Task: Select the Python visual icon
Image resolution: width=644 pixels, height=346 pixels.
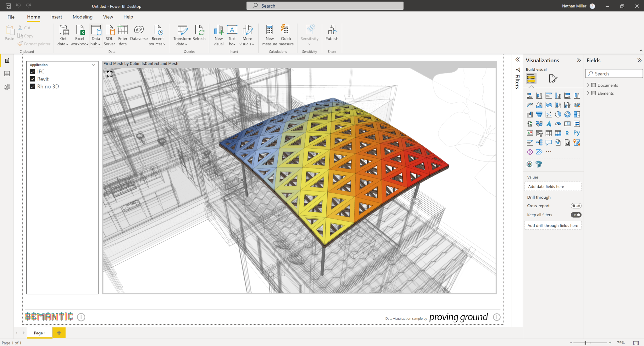Action: coord(577,133)
